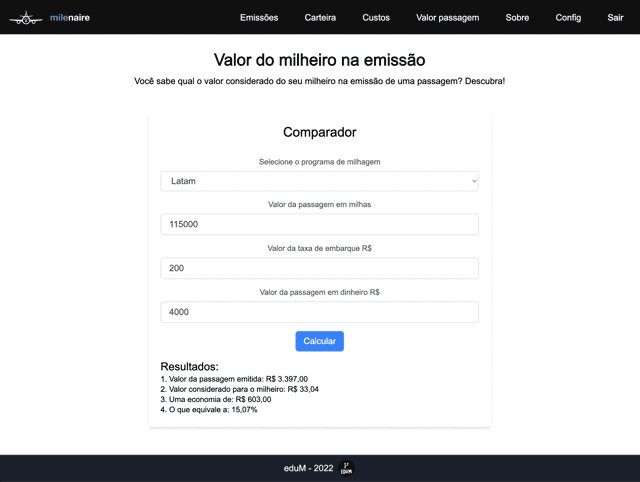Focus the boarding tax field showing 200
The image size is (640, 482).
pyautogui.click(x=320, y=268)
